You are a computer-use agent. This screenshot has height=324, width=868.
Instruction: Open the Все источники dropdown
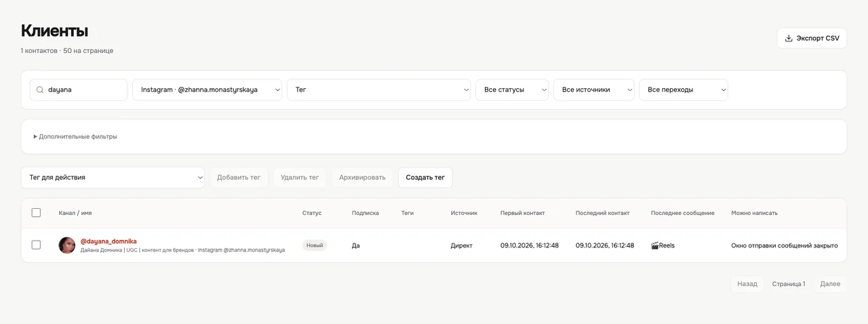(594, 89)
